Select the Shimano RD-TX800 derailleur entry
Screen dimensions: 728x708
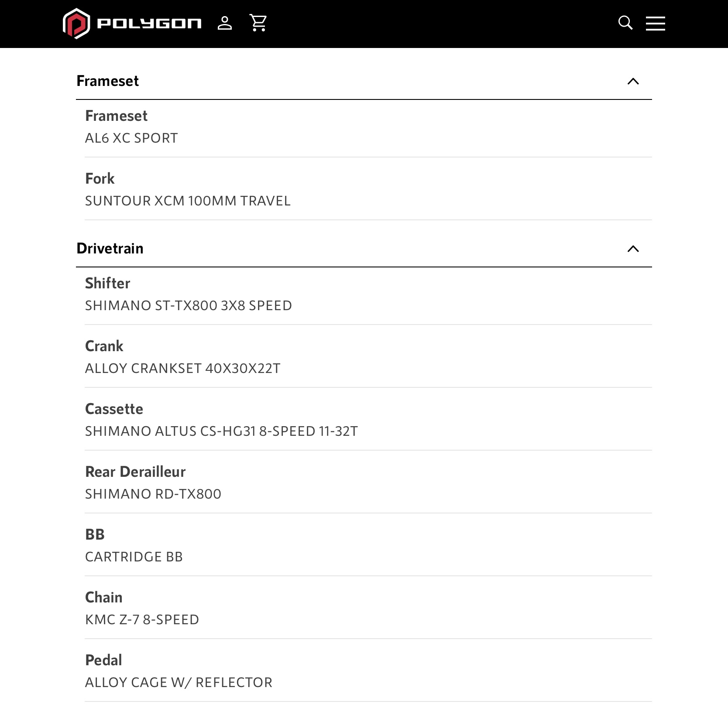pyautogui.click(x=153, y=494)
